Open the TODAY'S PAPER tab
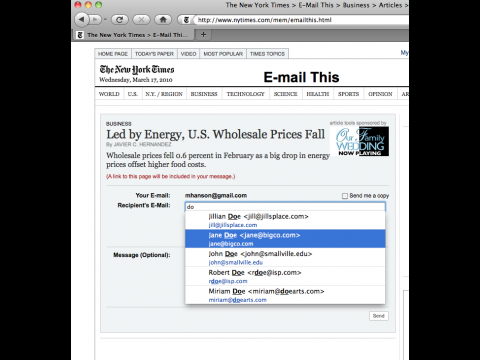The image size is (480, 360). (154, 54)
